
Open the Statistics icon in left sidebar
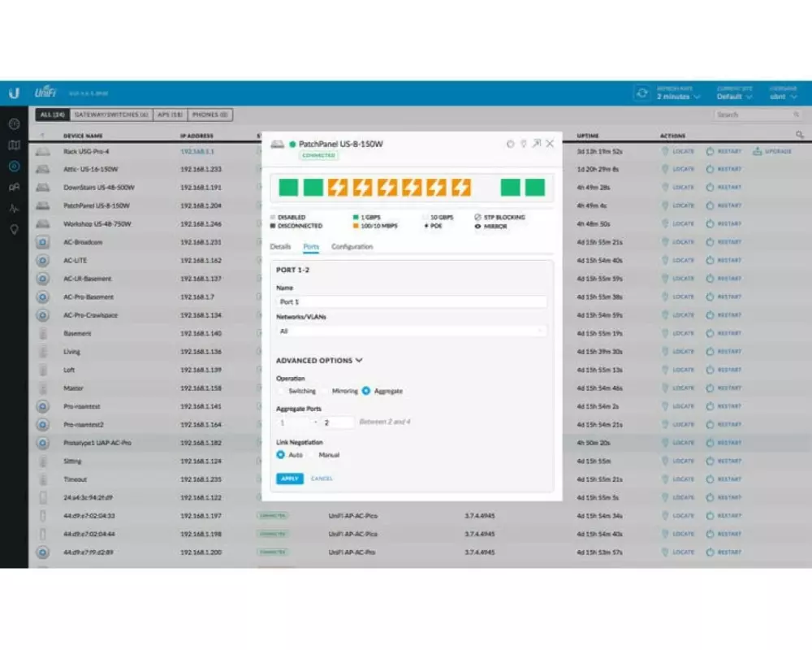(x=14, y=208)
